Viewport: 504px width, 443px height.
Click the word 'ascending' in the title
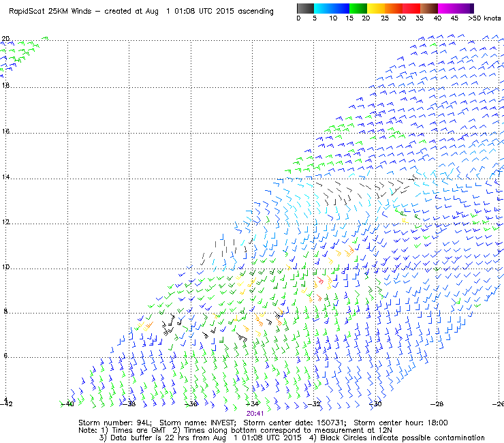click(x=256, y=12)
